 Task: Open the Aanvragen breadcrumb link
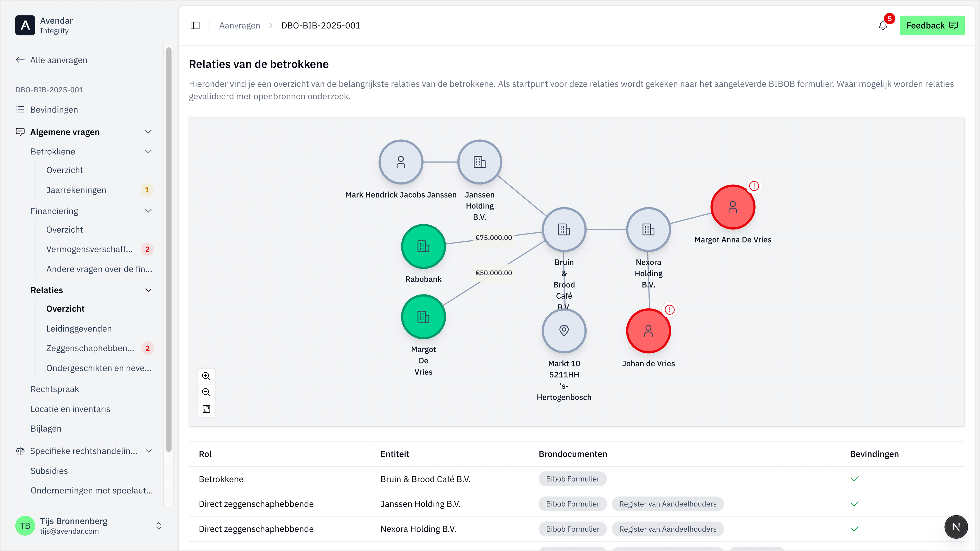coord(239,26)
